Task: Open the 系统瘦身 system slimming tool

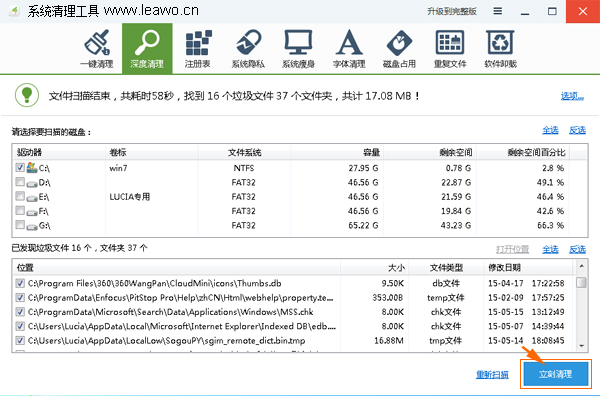Action: point(298,49)
